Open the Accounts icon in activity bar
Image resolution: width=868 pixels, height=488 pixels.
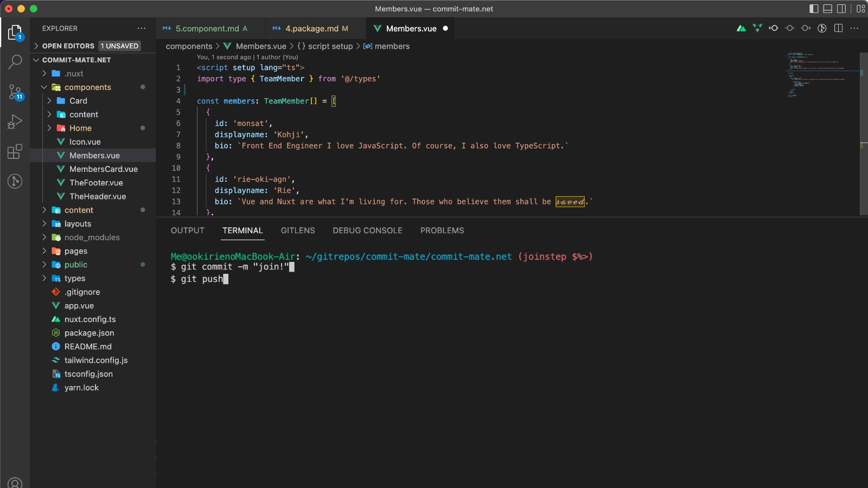(15, 483)
